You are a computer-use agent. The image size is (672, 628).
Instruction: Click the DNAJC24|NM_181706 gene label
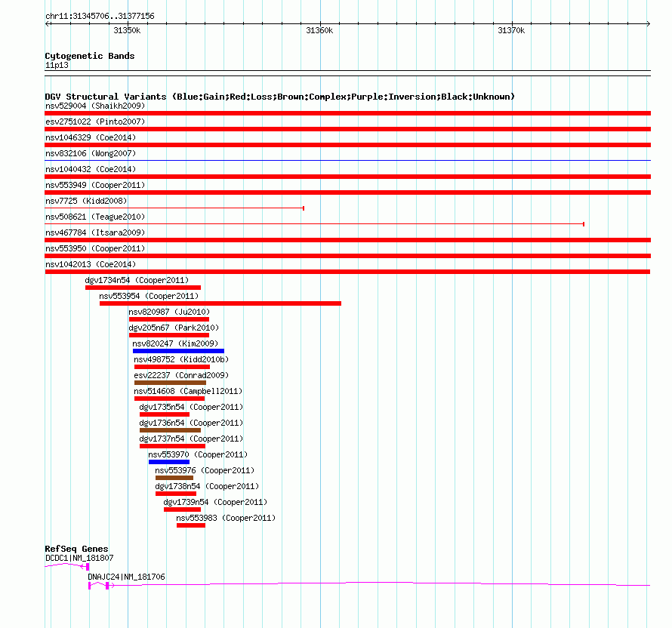pyautogui.click(x=126, y=577)
